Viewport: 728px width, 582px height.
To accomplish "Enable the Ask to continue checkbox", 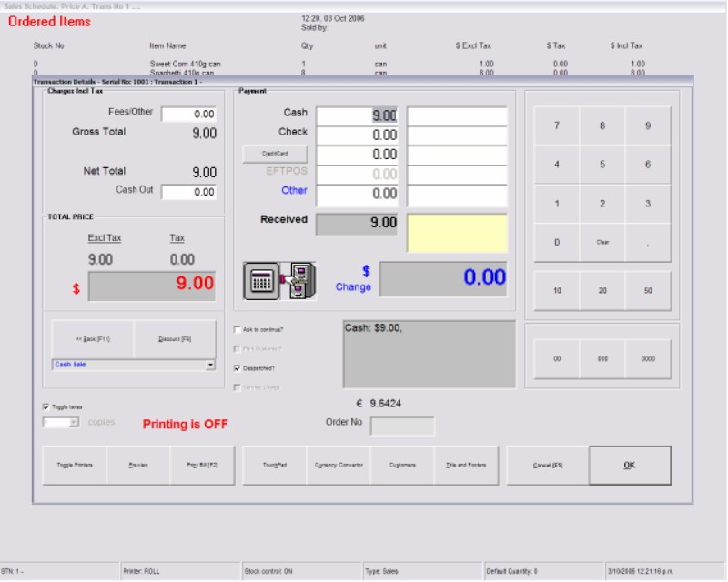I will click(238, 329).
